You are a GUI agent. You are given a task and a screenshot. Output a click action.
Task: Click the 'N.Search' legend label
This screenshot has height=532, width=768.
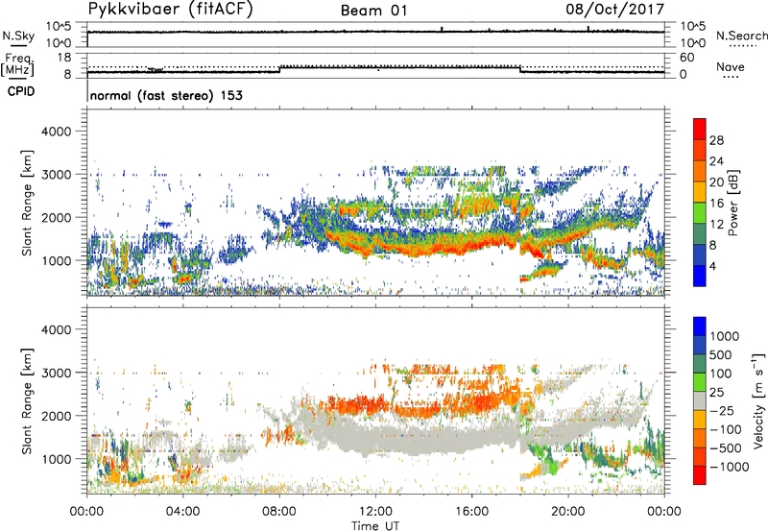click(742, 36)
